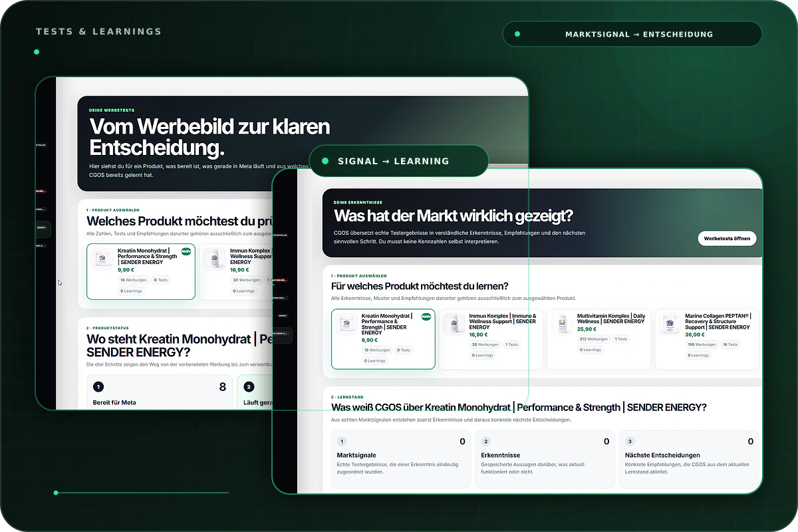Open '1 Tests' chip on Multivitamin card
The height and width of the screenshot is (532, 798).
point(620,339)
